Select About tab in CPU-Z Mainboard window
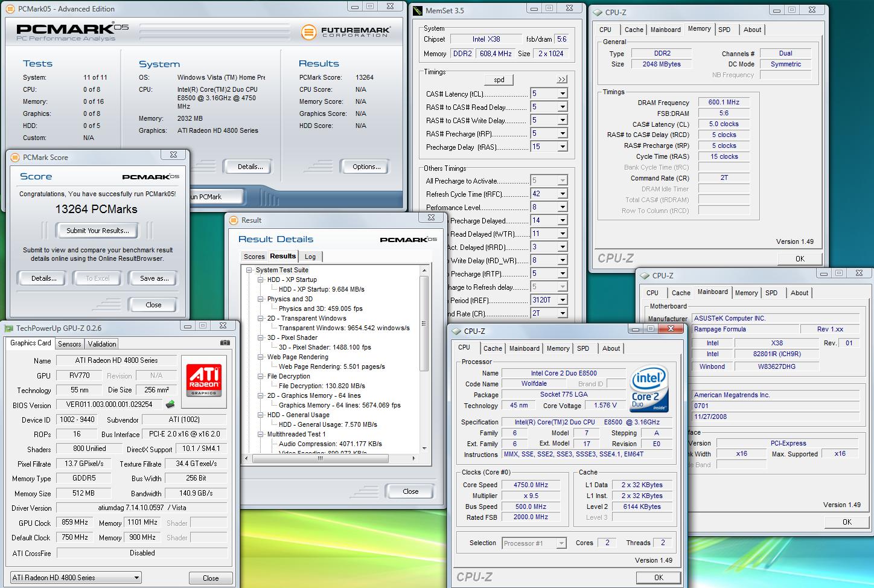The width and height of the screenshot is (874, 588). pos(799,293)
